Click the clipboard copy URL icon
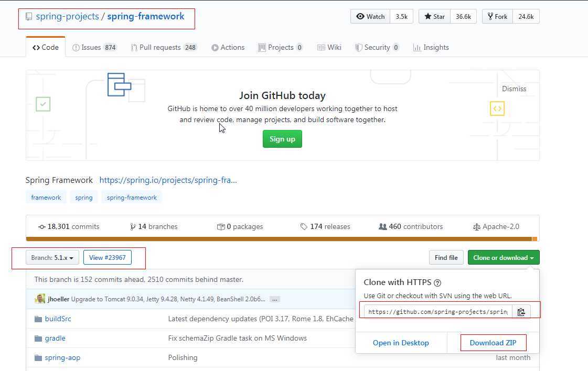The image size is (588, 371). 521,312
